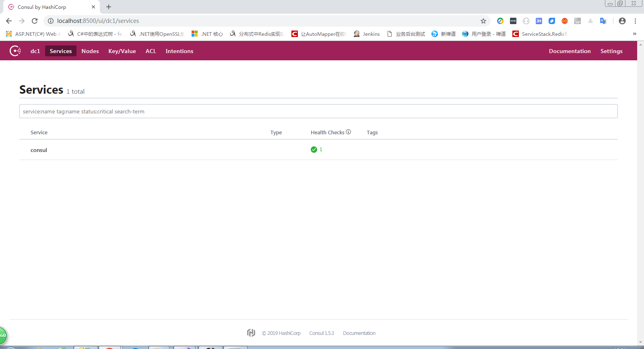Go to the ACL tab

[151, 51]
